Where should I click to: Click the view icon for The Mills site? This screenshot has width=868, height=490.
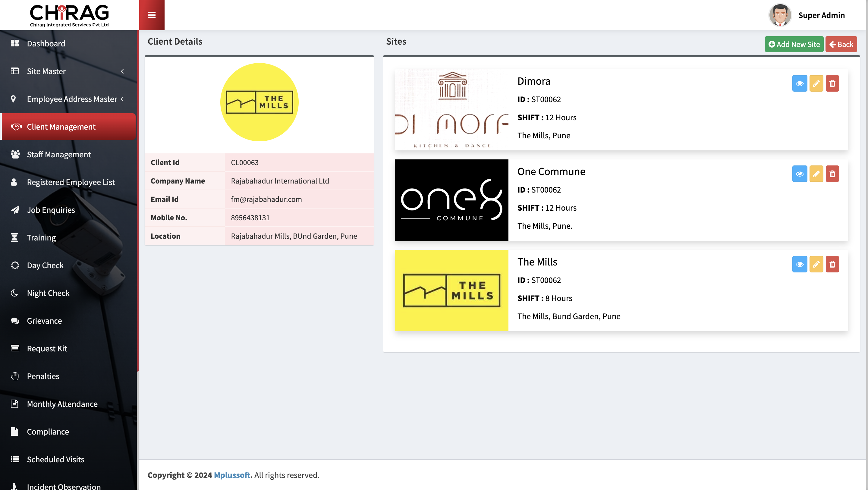tap(800, 264)
